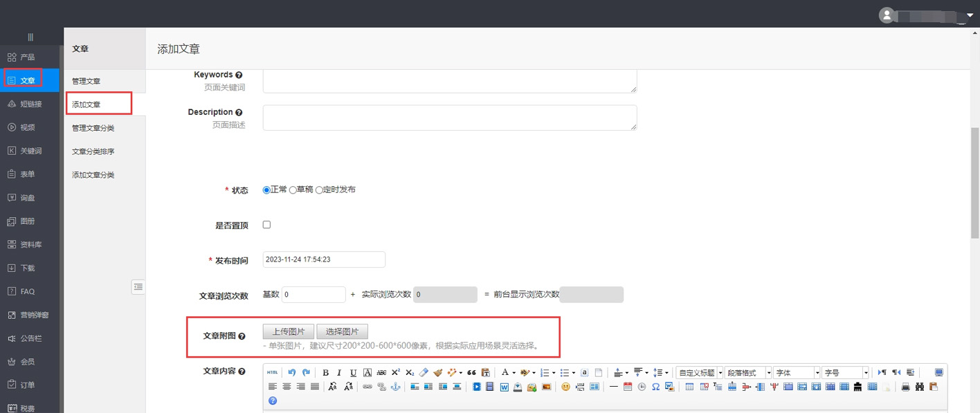Screen dimensions: 980x413
Task: Select 正常 status radio button
Action: tap(266, 190)
